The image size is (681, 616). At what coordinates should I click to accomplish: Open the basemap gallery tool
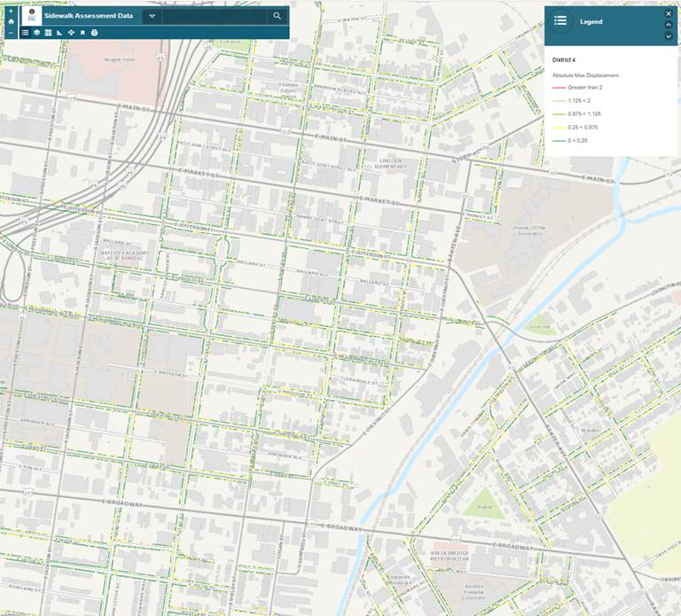coord(48,33)
